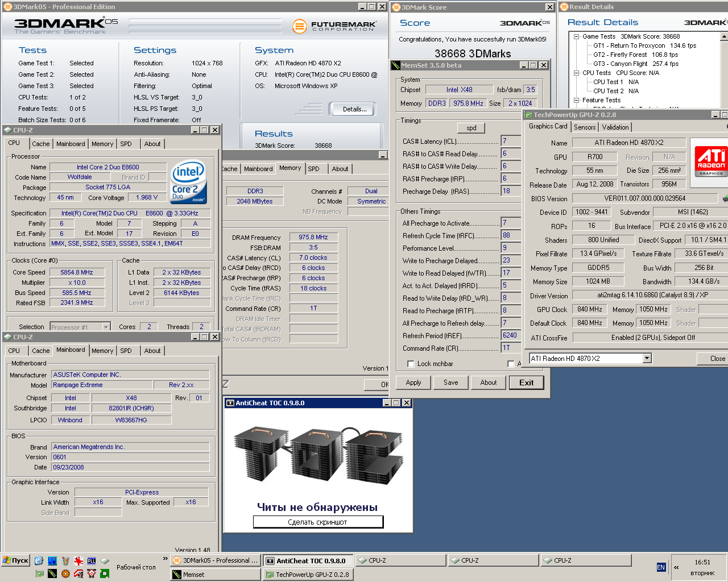Click the Exit button in MemSet

[x=527, y=383]
